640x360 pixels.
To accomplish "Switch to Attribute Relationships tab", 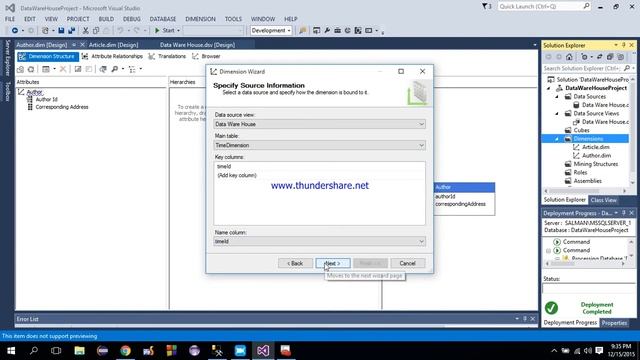I will 112,56.
